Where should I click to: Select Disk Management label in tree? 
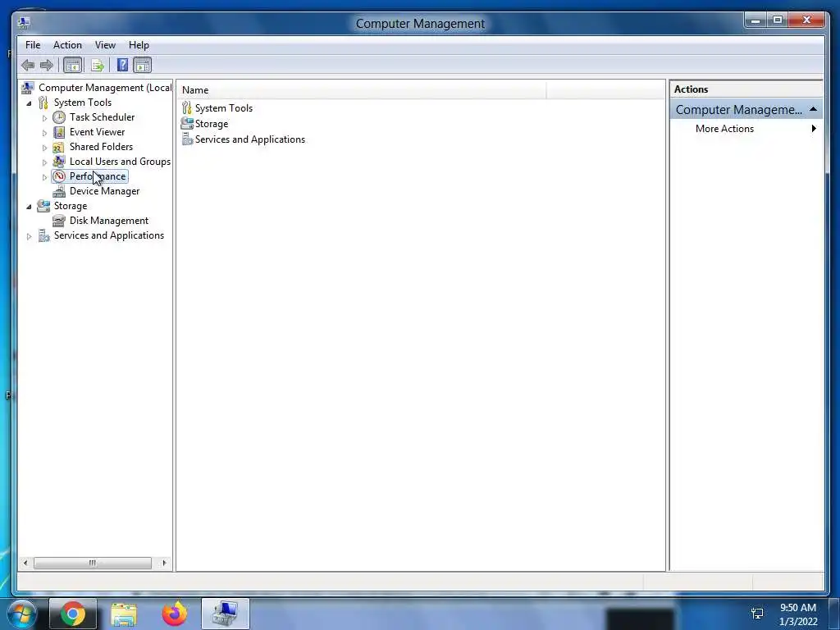point(109,221)
